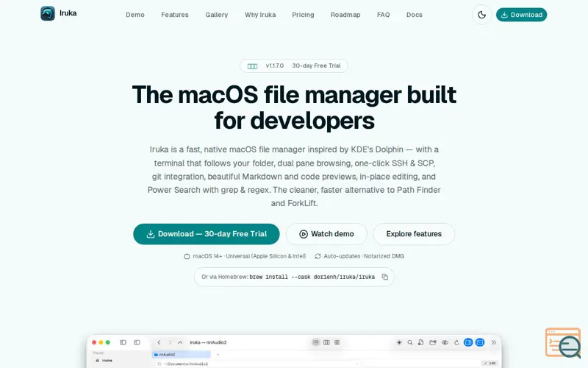Click the new file icon in Iruka toolbar
This screenshot has width=588, height=368.
(421, 342)
